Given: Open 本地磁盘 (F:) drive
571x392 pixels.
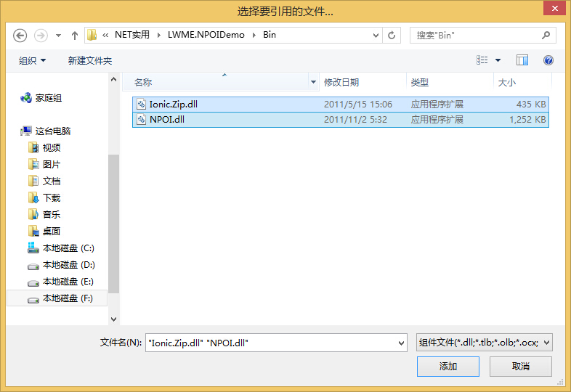Looking at the screenshot, I should (x=68, y=298).
